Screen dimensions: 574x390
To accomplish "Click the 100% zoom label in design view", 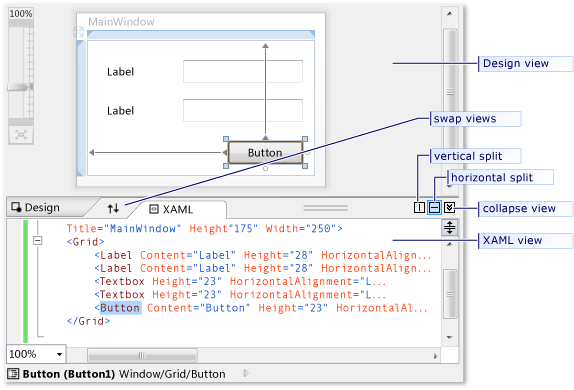I will (x=21, y=14).
